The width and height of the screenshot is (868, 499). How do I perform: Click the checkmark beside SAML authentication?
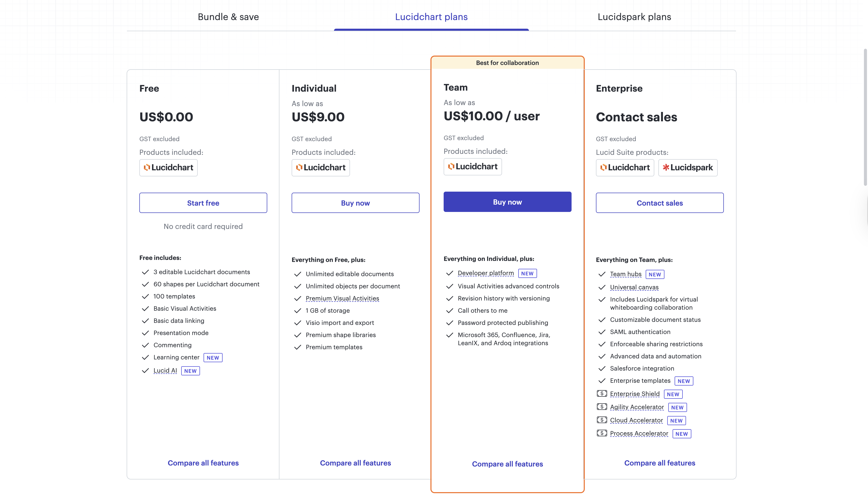[x=602, y=332]
